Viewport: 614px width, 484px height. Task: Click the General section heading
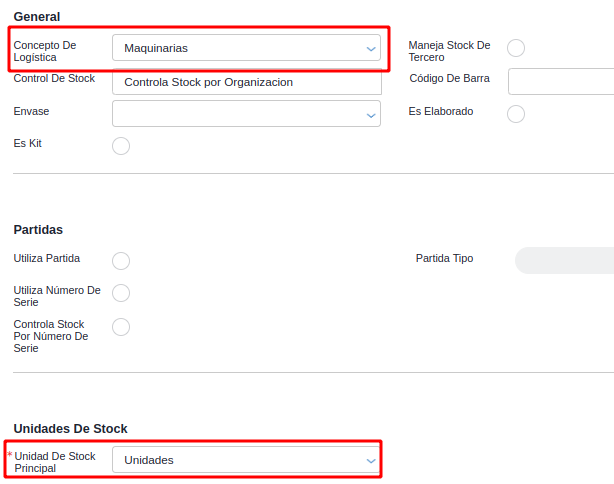(x=37, y=17)
